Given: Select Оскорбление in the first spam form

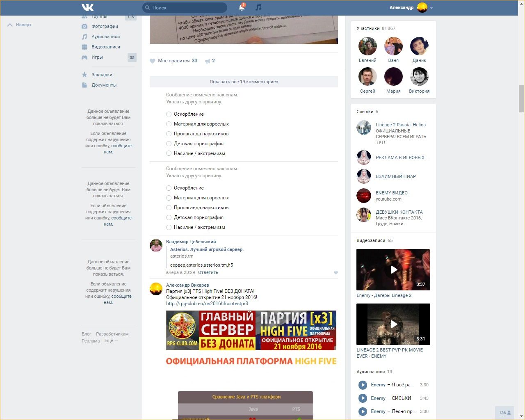Looking at the screenshot, I should 169,114.
